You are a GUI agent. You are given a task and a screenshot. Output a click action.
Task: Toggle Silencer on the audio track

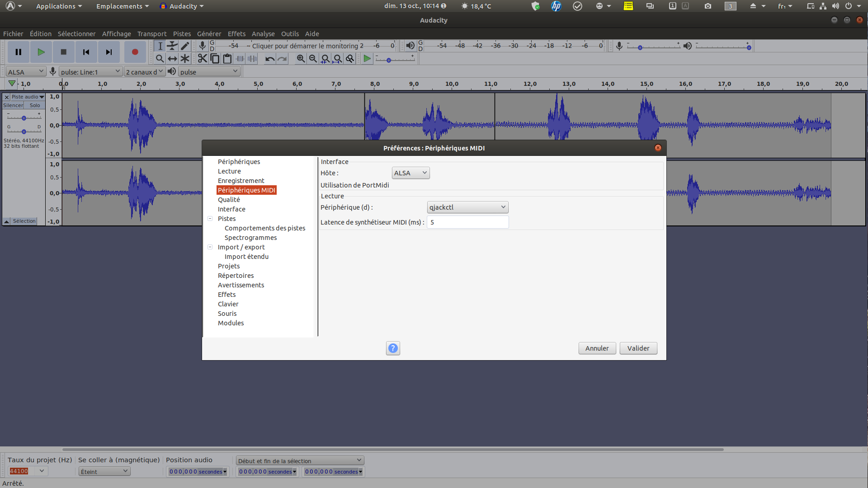pos(13,105)
